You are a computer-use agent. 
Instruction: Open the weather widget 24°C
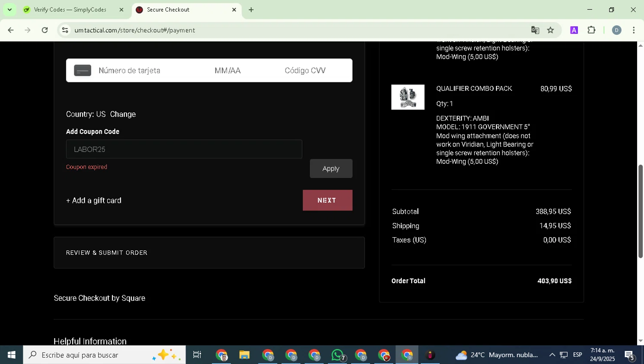(497, 355)
